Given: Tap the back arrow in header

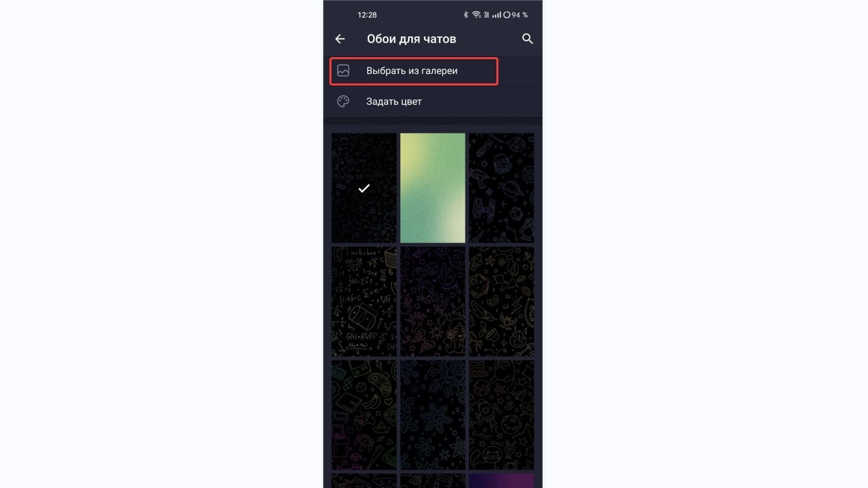Looking at the screenshot, I should pyautogui.click(x=340, y=39).
